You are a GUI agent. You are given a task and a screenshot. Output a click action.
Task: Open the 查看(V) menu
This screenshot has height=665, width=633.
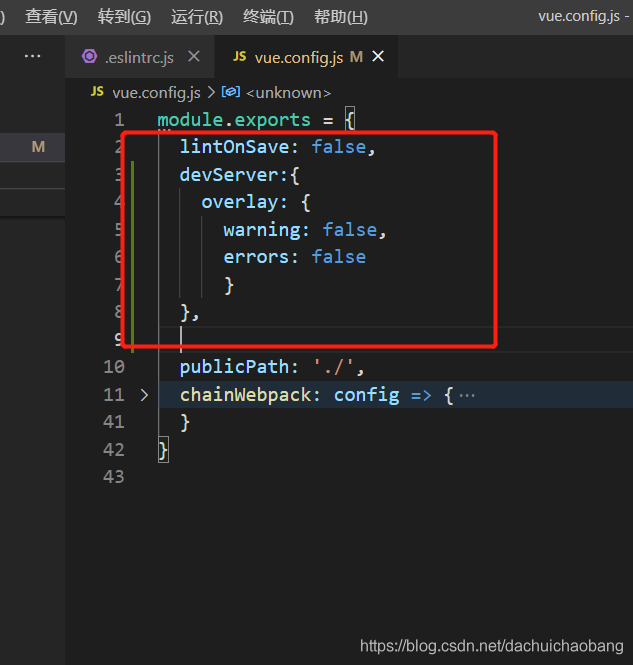[x=51, y=17]
